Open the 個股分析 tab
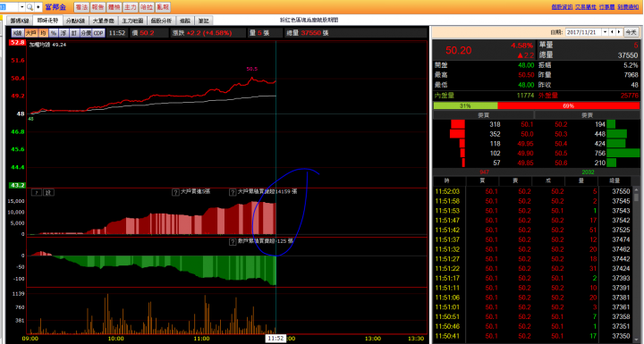 [x=161, y=21]
